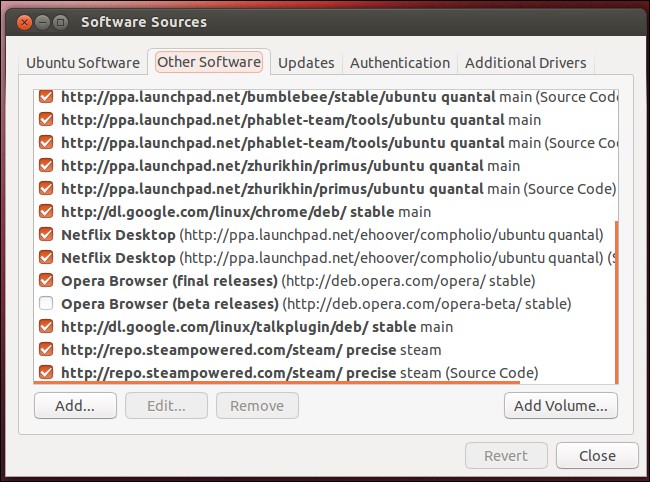Click the horizontal scrollbar of the sources list
This screenshot has height=482, width=650.
point(276,382)
